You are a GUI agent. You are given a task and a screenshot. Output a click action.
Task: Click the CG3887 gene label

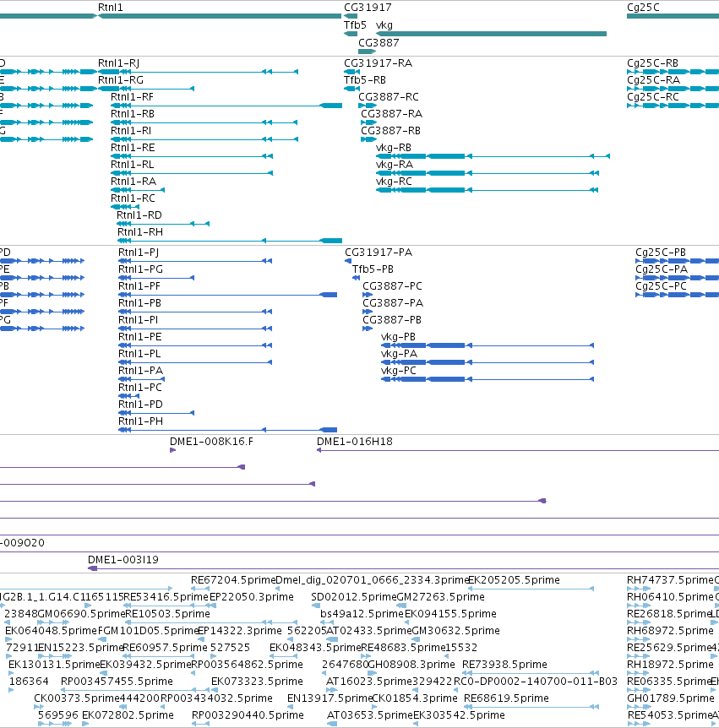click(x=379, y=43)
